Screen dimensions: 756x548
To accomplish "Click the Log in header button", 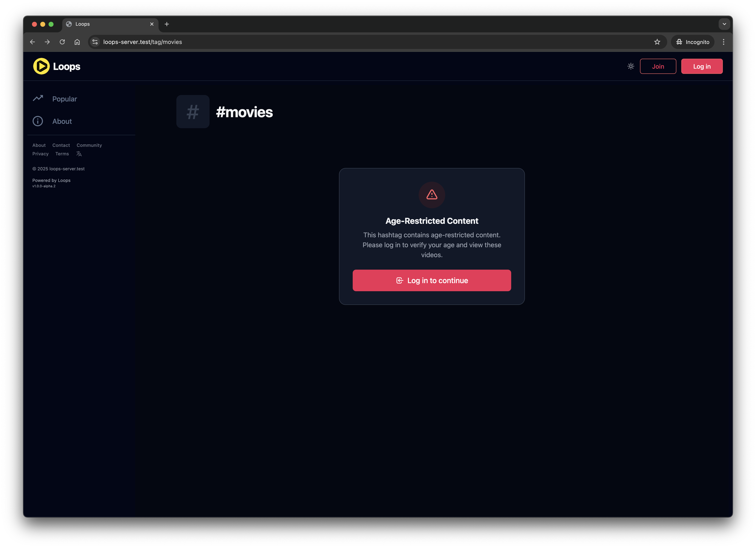I will [702, 66].
